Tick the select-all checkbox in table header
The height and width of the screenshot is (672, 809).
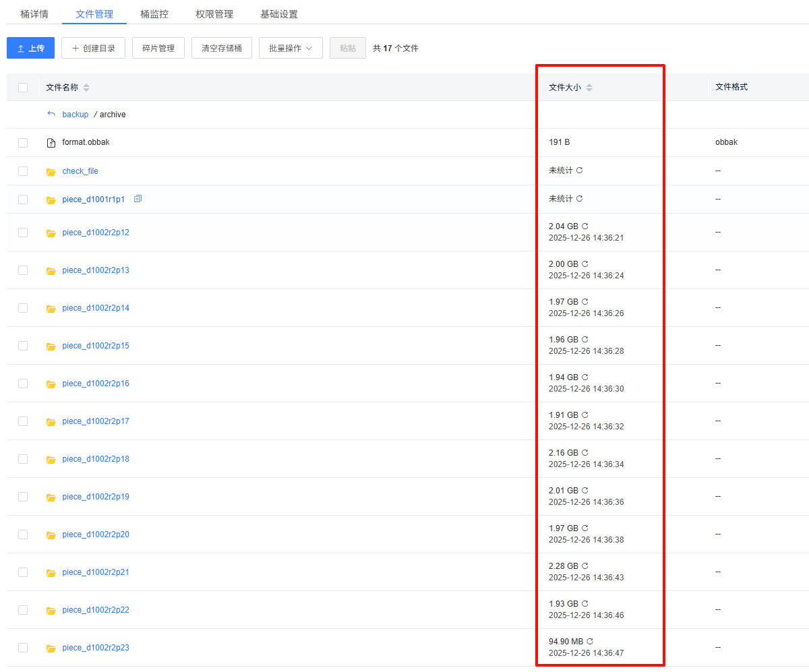23,88
